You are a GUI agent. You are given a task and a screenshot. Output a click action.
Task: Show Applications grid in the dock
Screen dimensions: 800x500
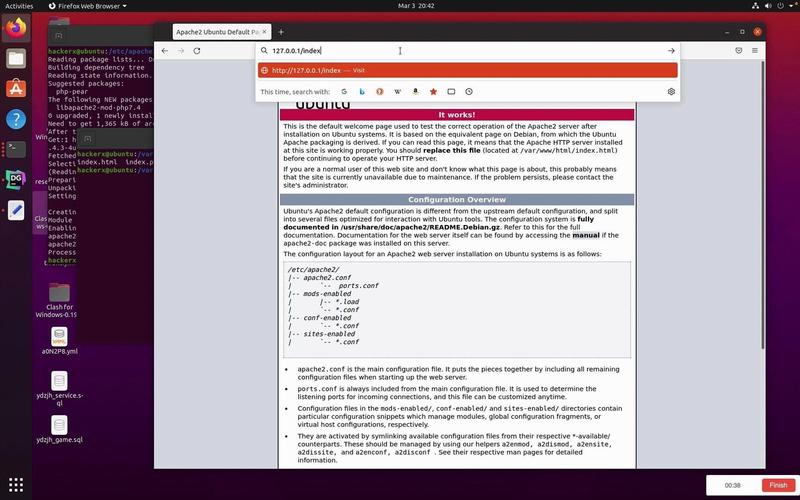pos(16,484)
